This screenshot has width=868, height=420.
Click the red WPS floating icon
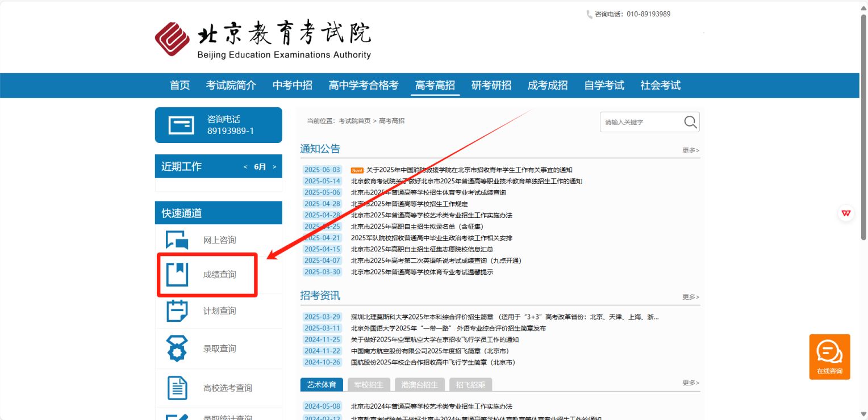(x=846, y=213)
